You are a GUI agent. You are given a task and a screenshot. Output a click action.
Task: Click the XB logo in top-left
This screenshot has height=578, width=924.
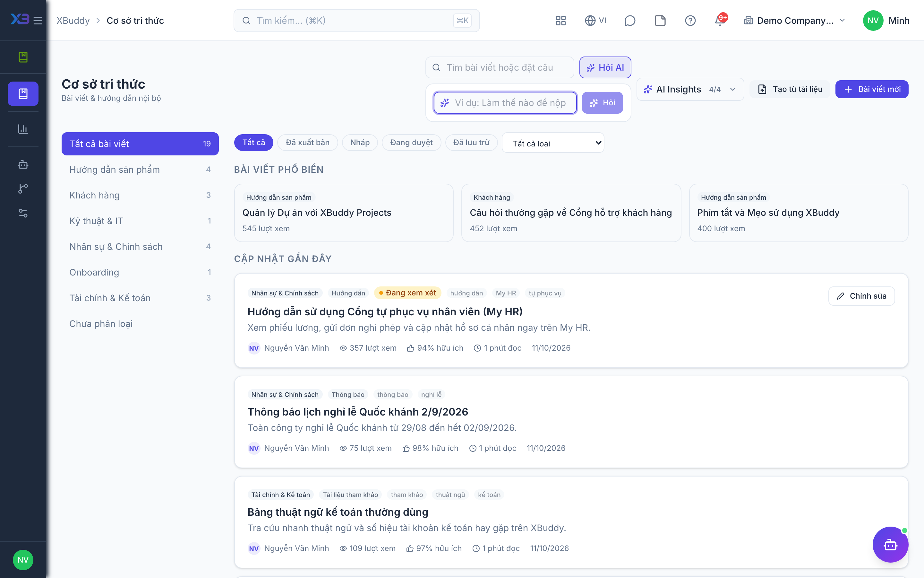[x=20, y=19]
